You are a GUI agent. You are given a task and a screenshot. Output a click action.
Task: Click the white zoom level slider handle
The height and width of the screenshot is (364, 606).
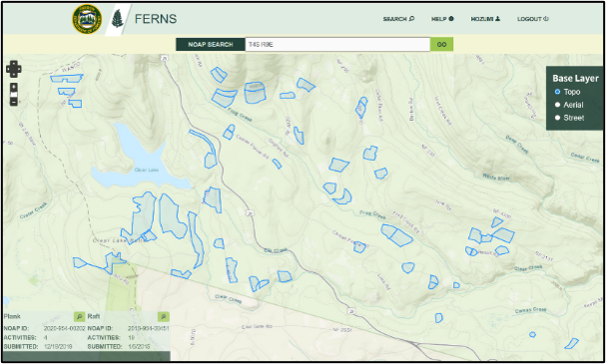14,95
